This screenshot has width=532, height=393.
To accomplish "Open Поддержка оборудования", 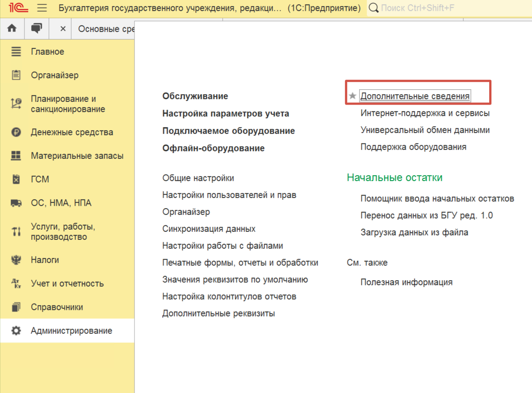I will (413, 147).
